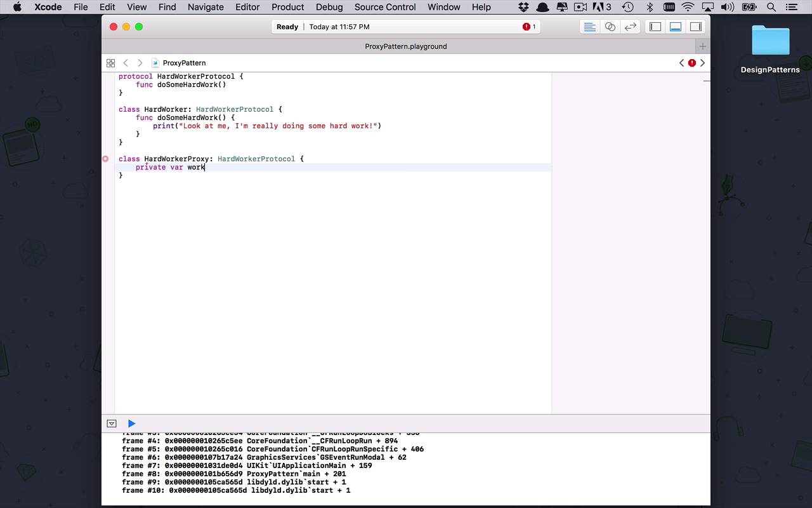Click the battery status icon
Screen dimensions: 812x508
(749, 7)
